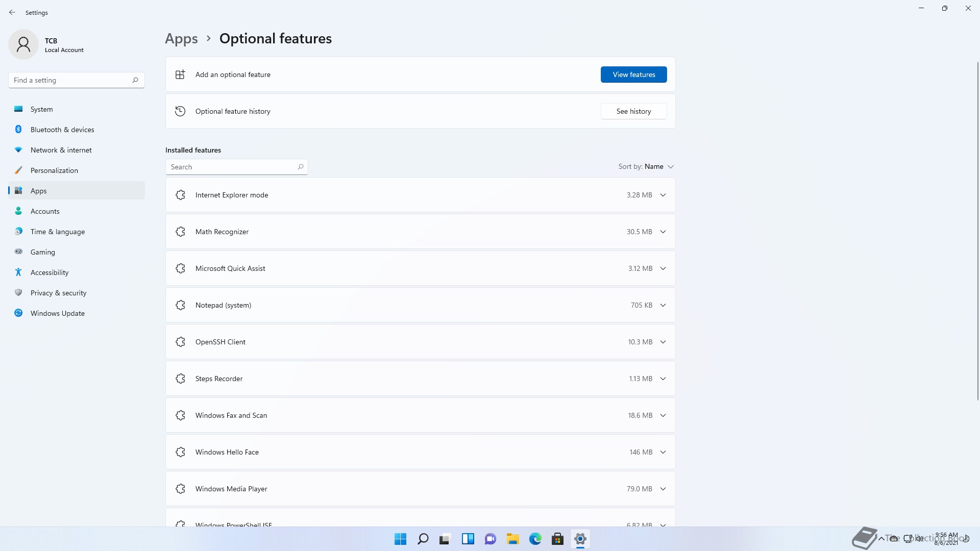This screenshot has height=551, width=980.
Task: Focus the Find a setting field
Action: tap(77, 80)
